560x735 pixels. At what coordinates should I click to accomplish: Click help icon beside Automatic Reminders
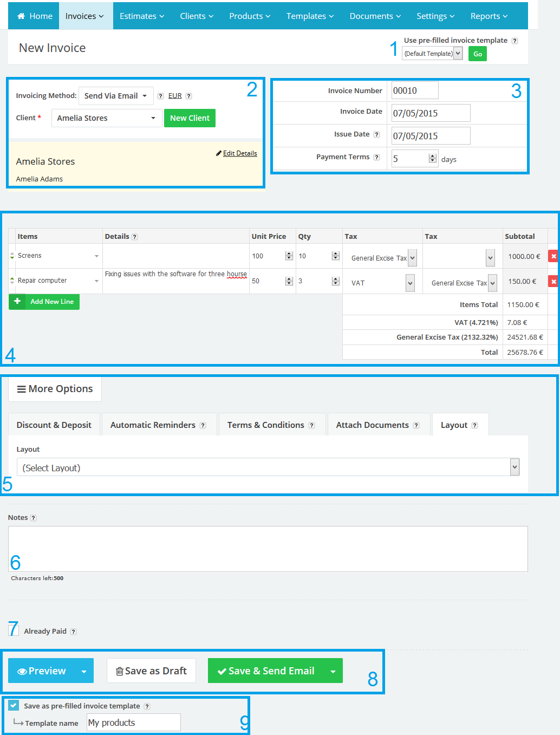coord(203,426)
